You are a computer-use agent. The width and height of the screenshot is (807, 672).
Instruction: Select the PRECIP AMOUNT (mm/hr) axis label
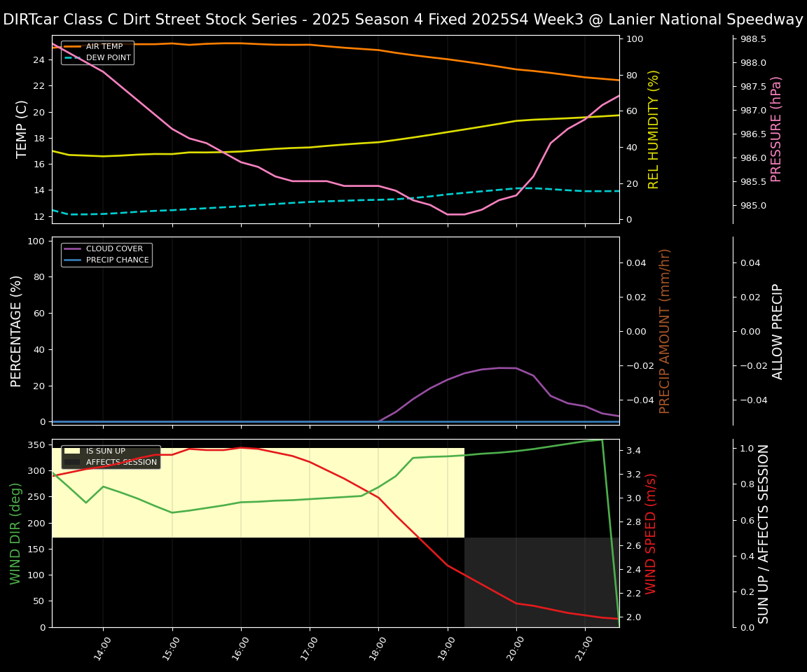(665, 330)
